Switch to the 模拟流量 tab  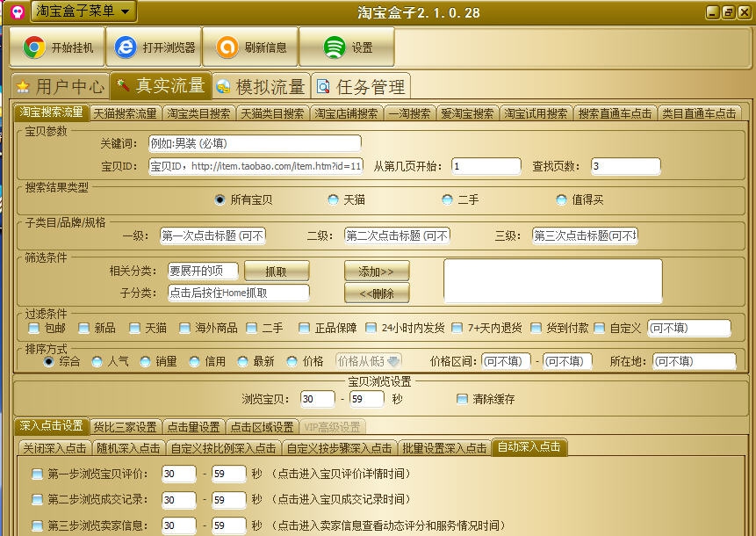coord(262,87)
